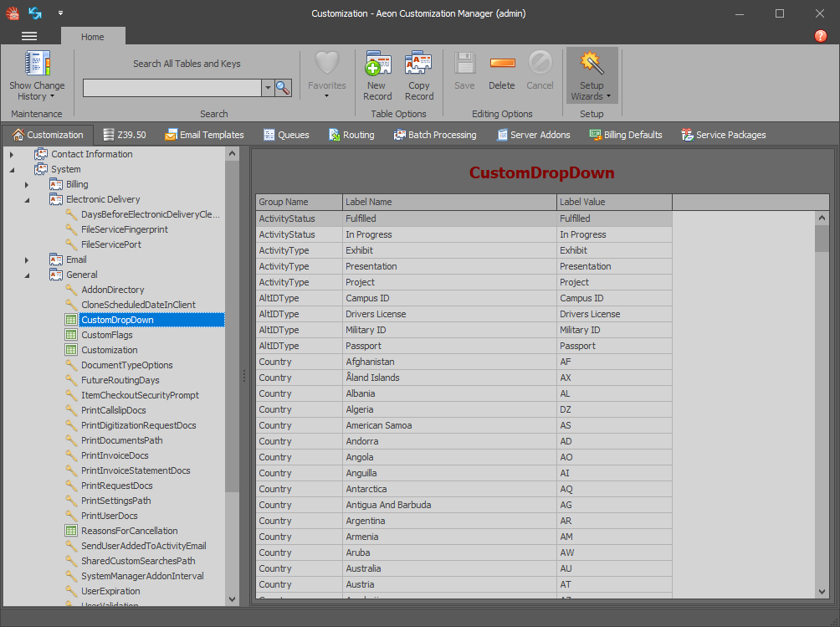Collapse the Electronic Delivery tree node
The image size is (840, 627).
coord(27,199)
